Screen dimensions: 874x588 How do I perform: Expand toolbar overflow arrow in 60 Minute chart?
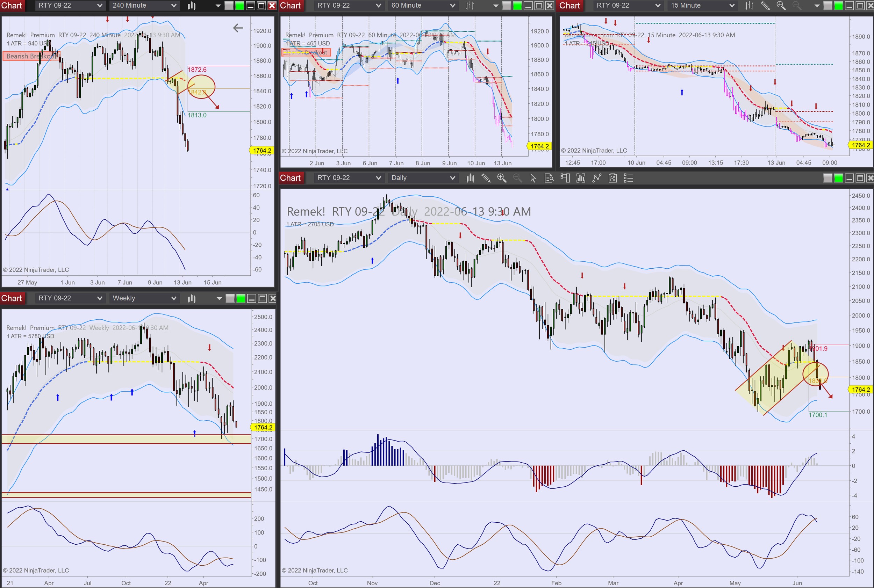[495, 6]
